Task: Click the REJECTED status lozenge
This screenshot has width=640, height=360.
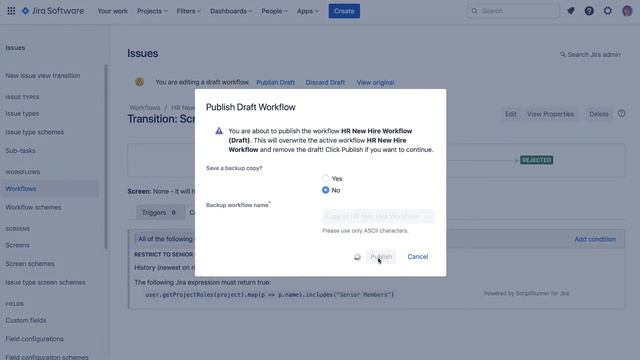Action: [536, 160]
